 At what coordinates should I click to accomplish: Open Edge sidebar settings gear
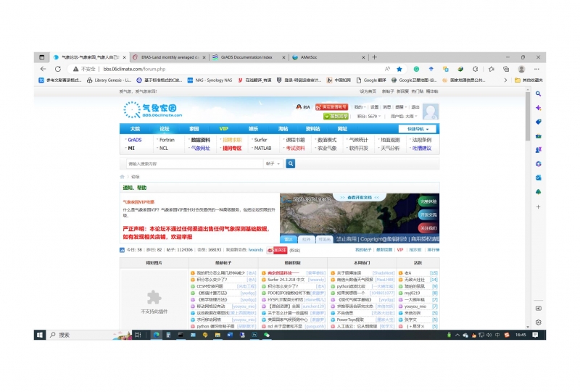coord(539,322)
